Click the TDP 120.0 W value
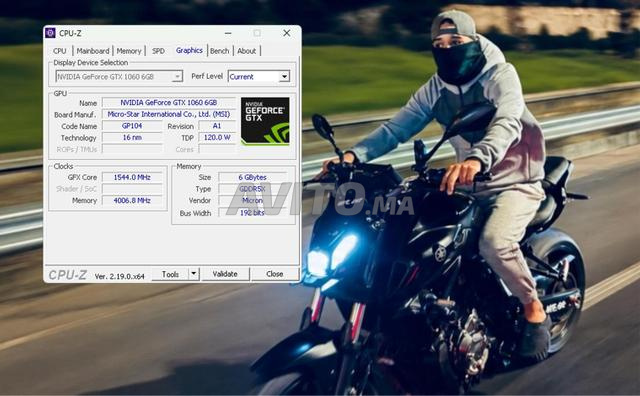 point(217,138)
